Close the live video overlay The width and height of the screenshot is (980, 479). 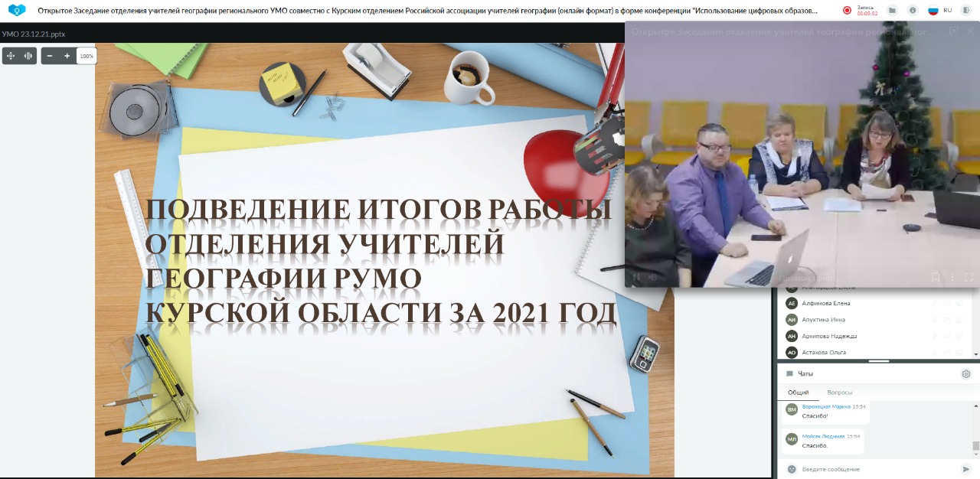click(971, 31)
